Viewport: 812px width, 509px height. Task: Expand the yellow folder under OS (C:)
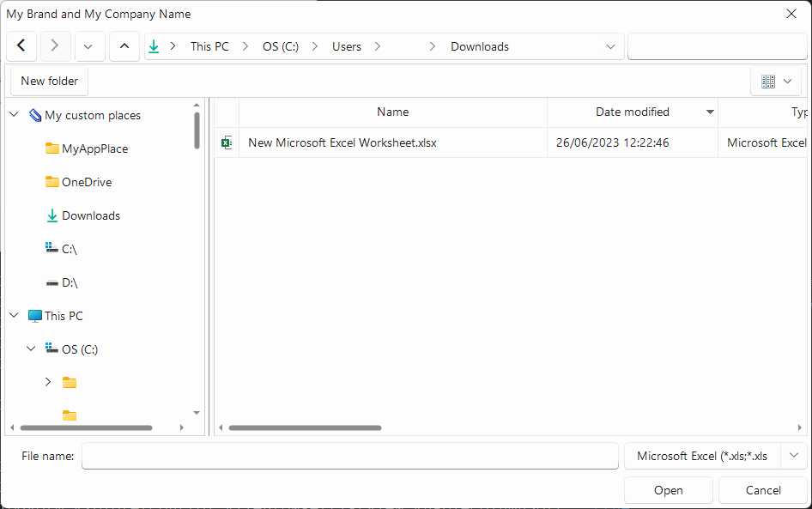tap(48, 382)
